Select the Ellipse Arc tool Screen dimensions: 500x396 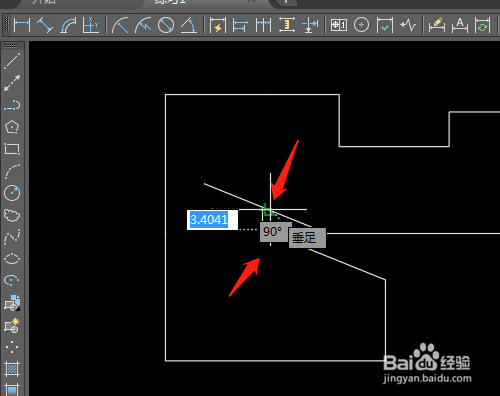pyautogui.click(x=12, y=281)
